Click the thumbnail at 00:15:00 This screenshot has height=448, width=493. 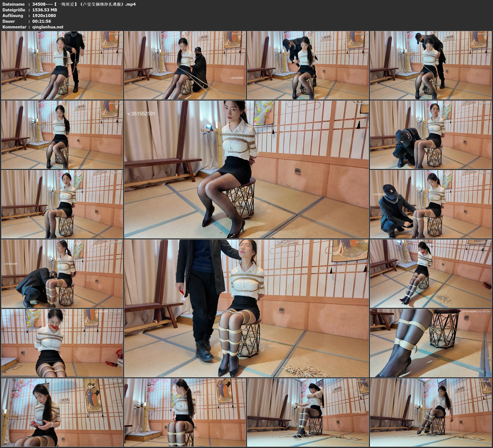62,343
